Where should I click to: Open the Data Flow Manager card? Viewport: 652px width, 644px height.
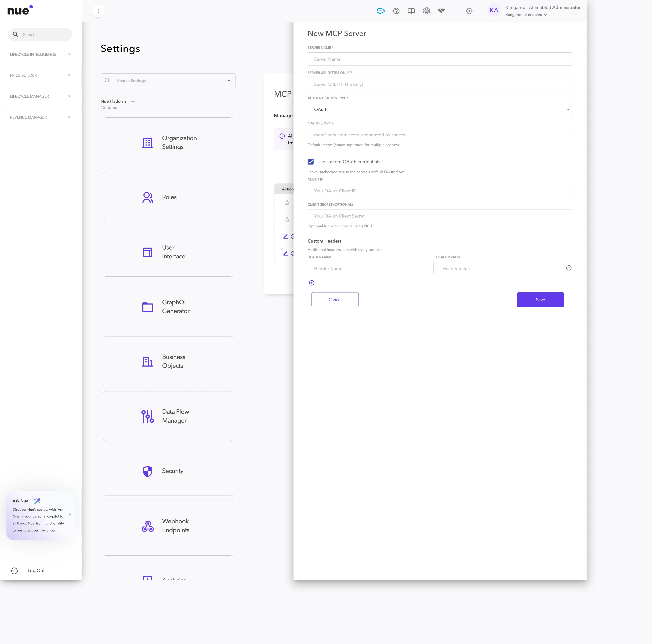[x=168, y=416]
